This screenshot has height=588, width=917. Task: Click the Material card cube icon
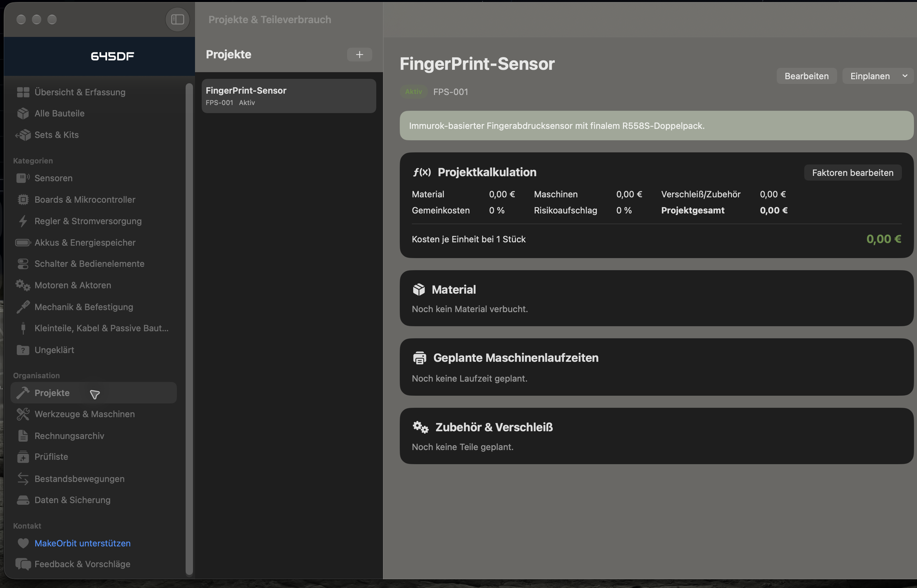(x=419, y=290)
